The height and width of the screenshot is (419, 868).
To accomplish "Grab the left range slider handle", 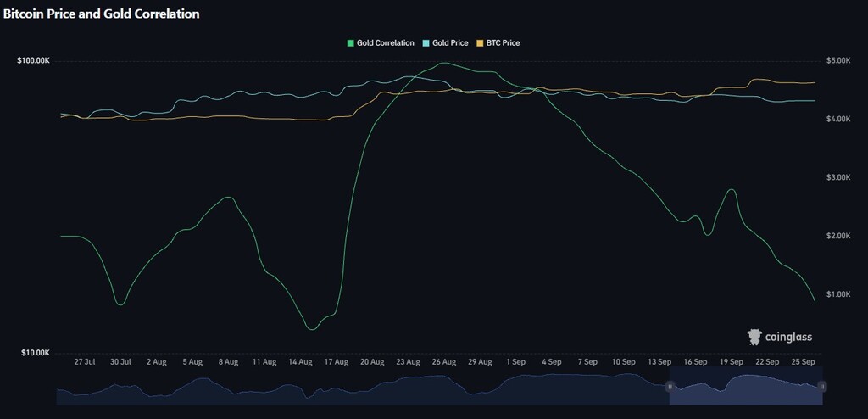I will tap(670, 386).
